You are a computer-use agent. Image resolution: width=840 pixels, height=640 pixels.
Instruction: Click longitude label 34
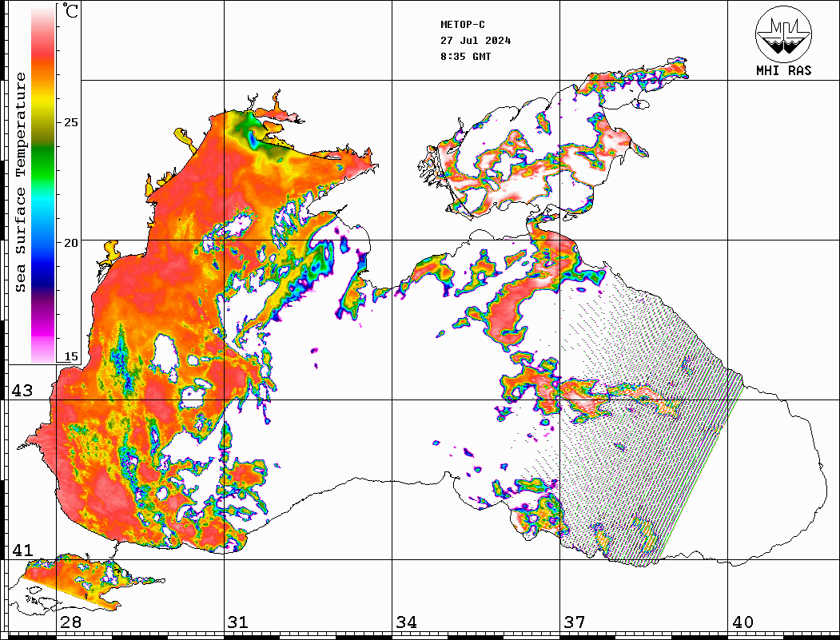406,622
